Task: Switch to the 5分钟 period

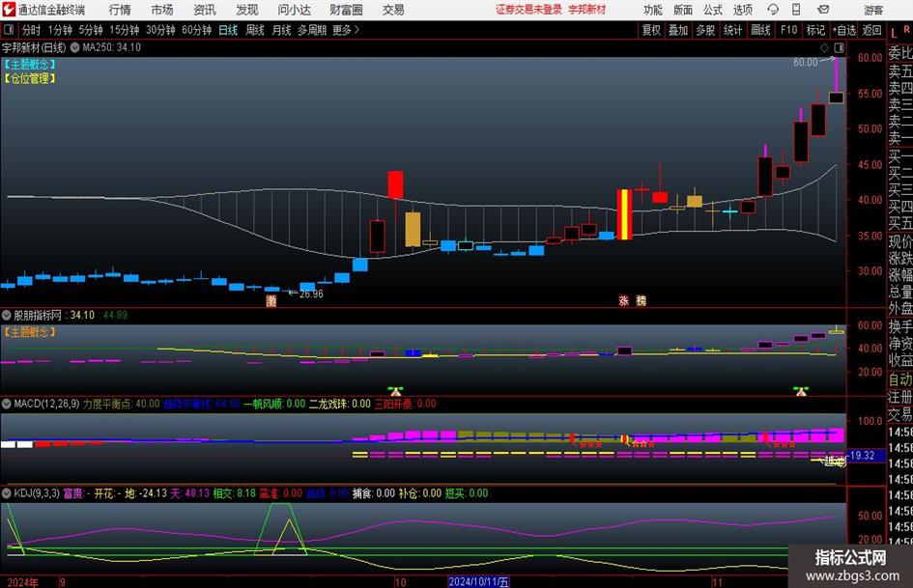Action: 90,30
